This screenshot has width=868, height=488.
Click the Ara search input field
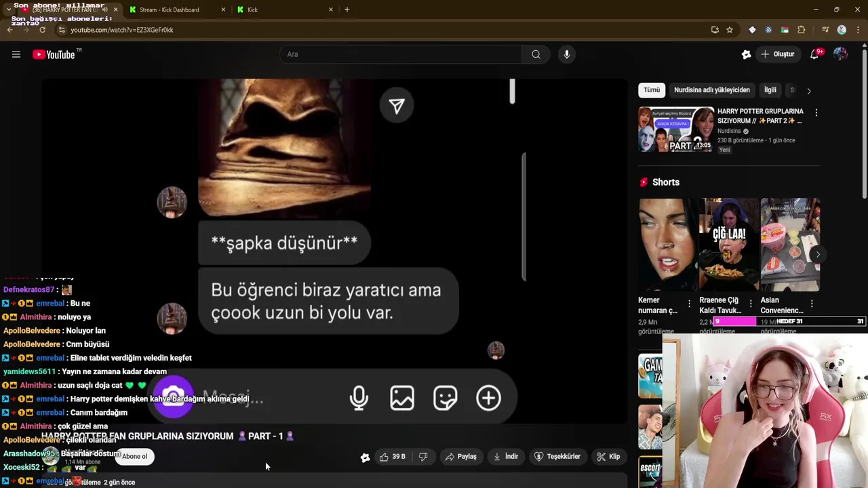[x=400, y=54]
